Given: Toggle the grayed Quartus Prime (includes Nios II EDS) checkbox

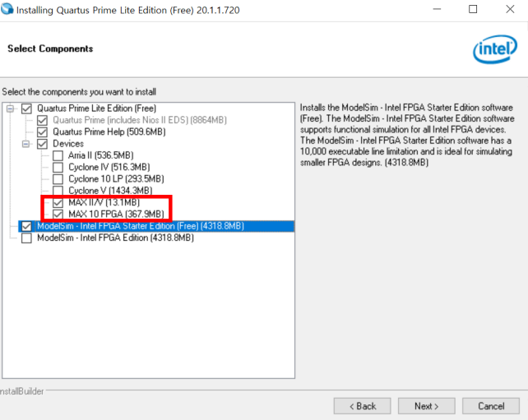Looking at the screenshot, I should pyautogui.click(x=43, y=120).
